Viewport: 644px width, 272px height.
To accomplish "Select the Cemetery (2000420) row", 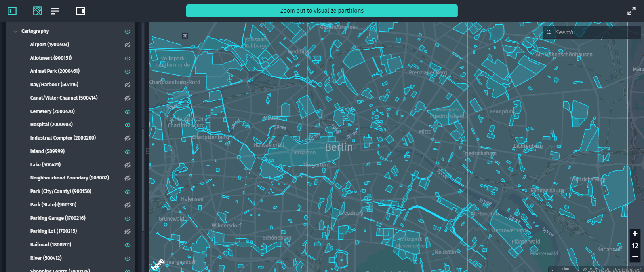I will coord(70,111).
